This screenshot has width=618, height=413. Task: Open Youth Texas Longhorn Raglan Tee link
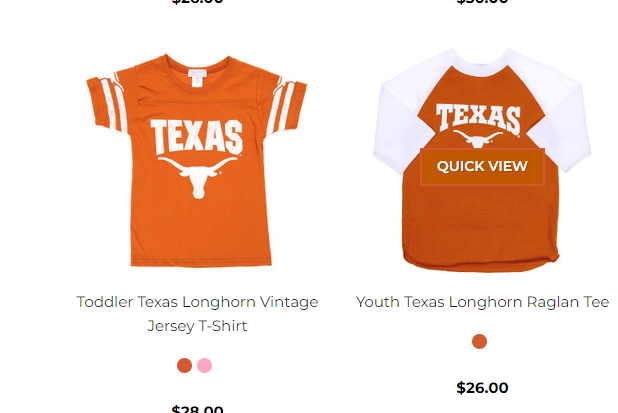point(482,302)
